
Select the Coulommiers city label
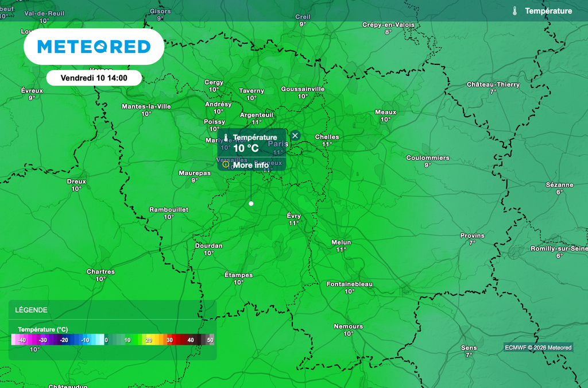(427, 158)
